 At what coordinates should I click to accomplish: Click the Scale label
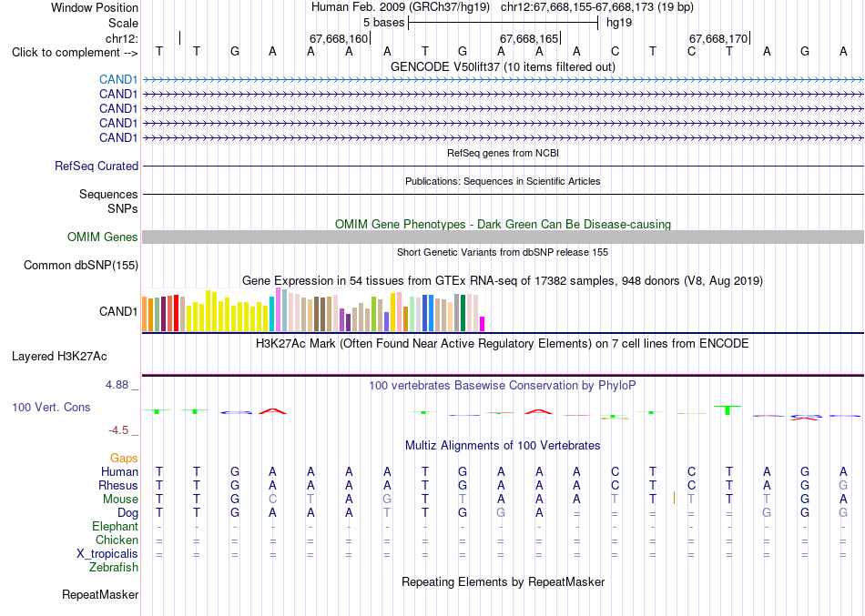coord(124,23)
